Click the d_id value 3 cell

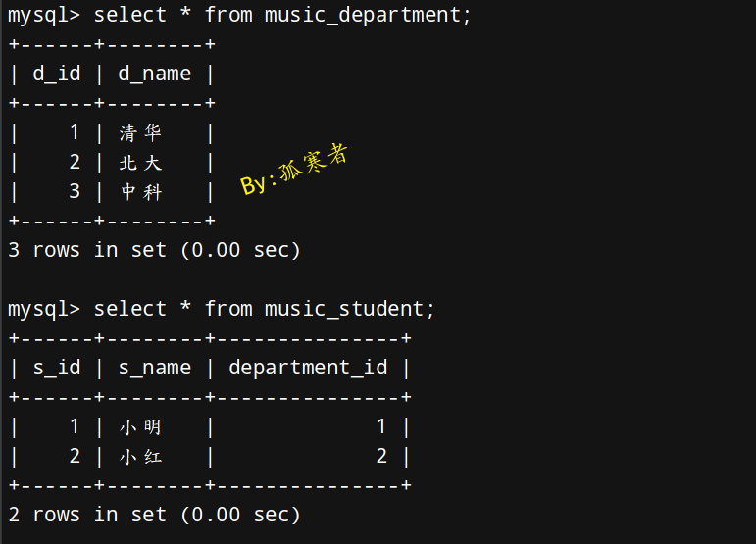pyautogui.click(x=75, y=192)
